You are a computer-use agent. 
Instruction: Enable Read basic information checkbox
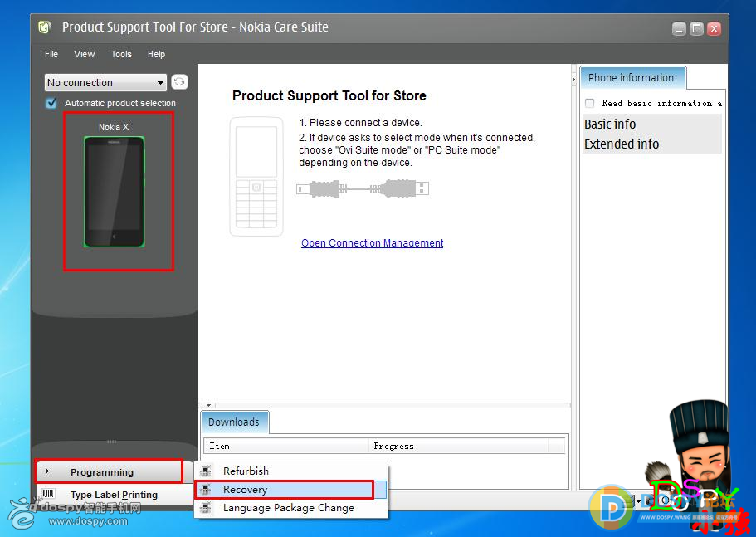point(589,103)
